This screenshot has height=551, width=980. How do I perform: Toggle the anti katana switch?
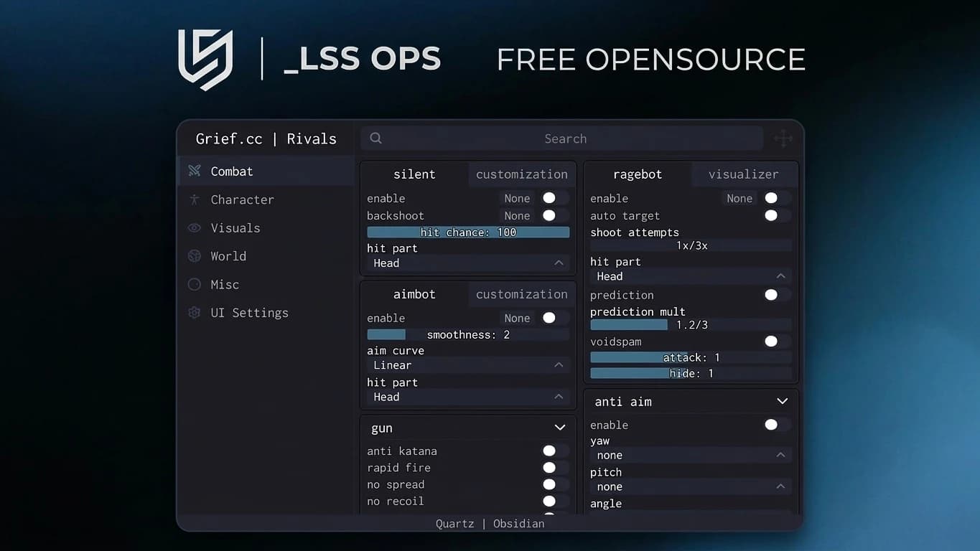[555, 451]
